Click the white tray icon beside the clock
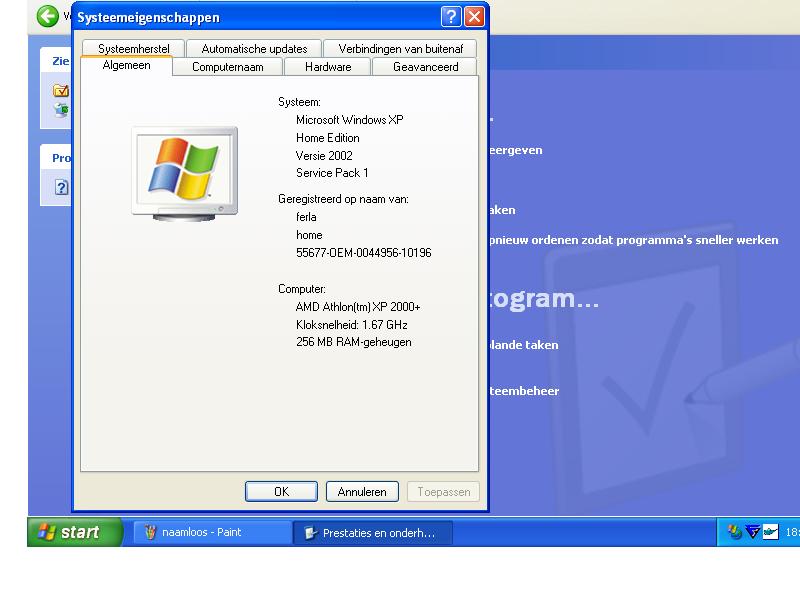 (x=770, y=532)
